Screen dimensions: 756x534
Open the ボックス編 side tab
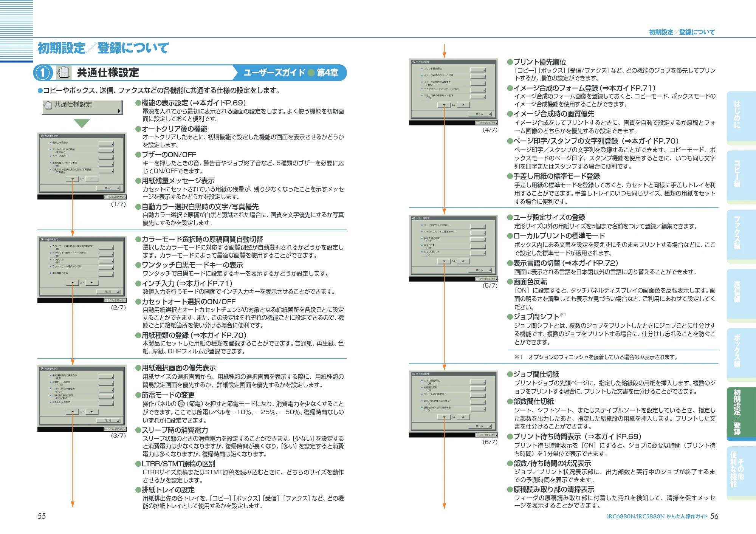[741, 355]
